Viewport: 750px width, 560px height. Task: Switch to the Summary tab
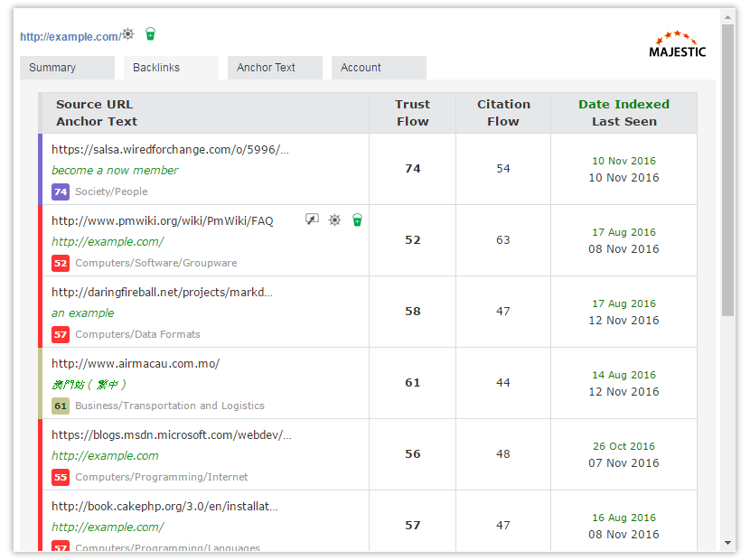67,68
